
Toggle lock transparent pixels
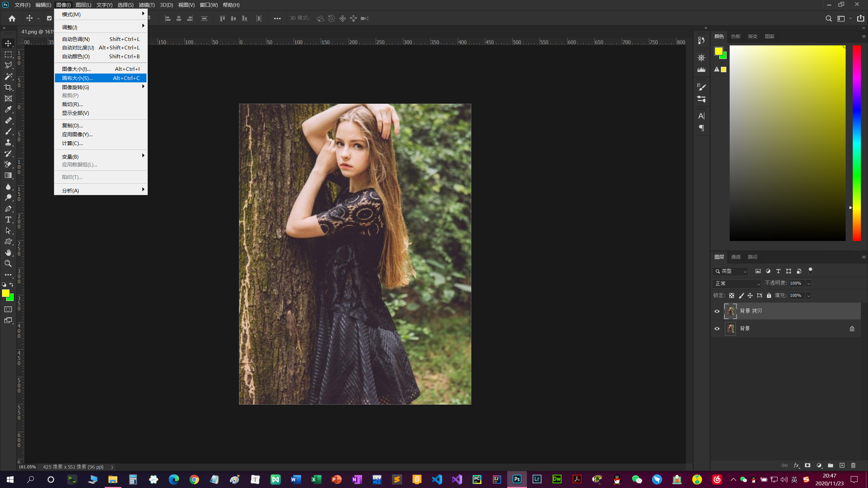pos(732,296)
